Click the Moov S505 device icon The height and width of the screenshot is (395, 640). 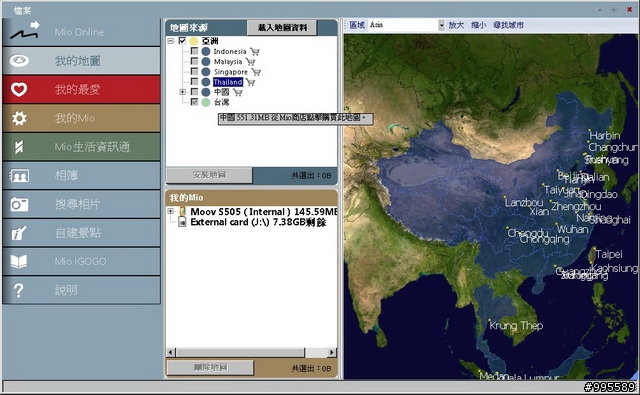pos(182,211)
